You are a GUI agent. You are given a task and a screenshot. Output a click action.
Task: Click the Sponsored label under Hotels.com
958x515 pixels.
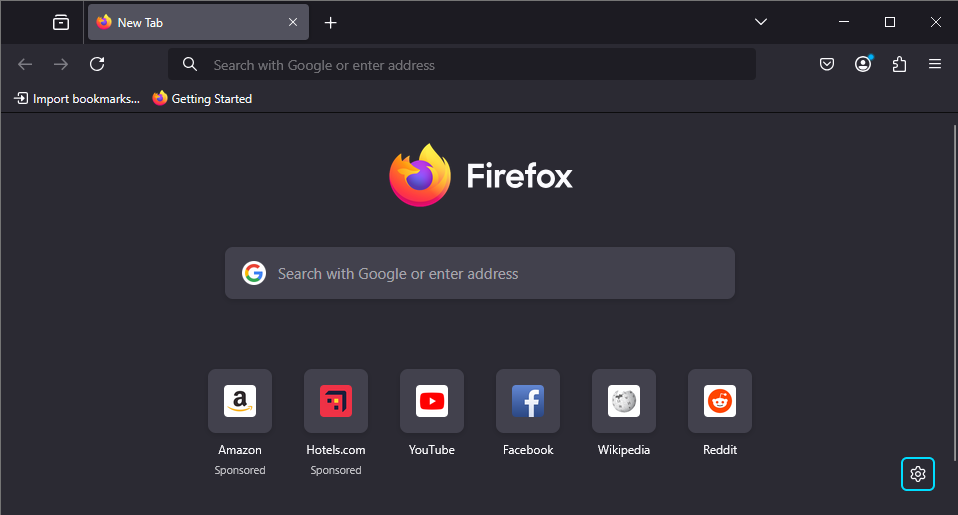[x=336, y=470]
